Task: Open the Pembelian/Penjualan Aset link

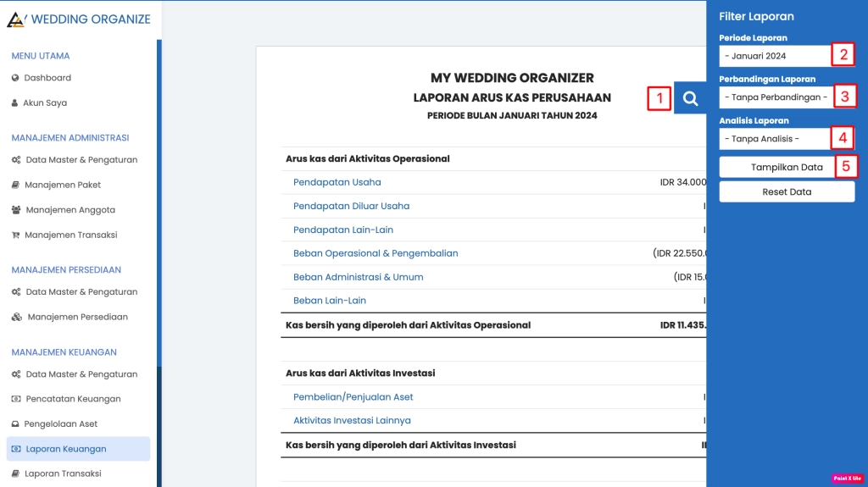Action: pyautogui.click(x=353, y=397)
